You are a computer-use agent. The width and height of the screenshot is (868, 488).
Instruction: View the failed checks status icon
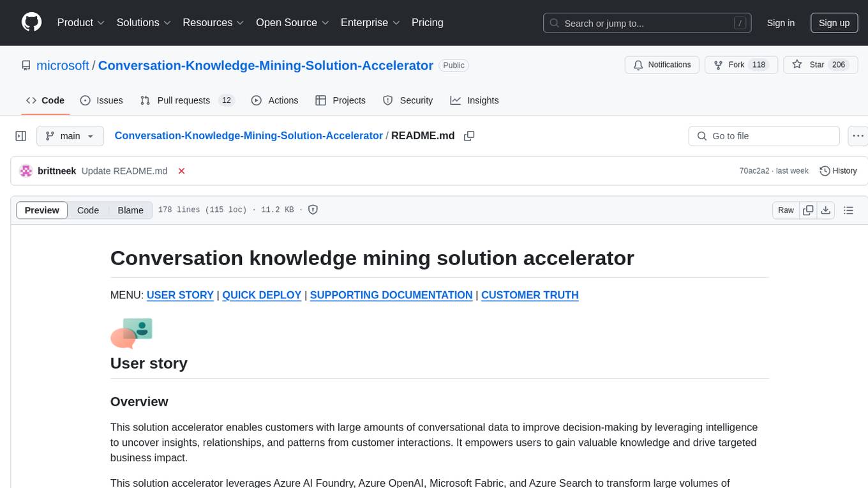(181, 171)
